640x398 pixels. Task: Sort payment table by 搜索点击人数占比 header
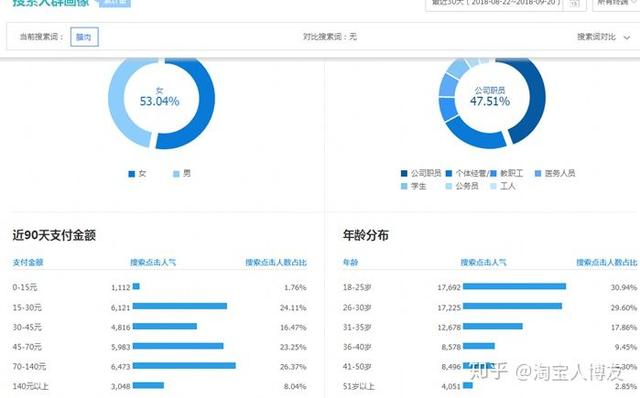[276, 262]
